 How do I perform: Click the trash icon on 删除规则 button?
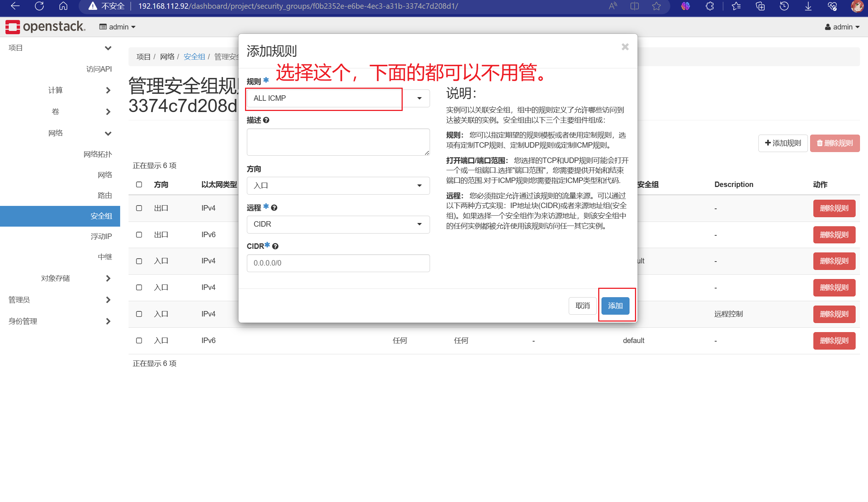[x=820, y=143]
